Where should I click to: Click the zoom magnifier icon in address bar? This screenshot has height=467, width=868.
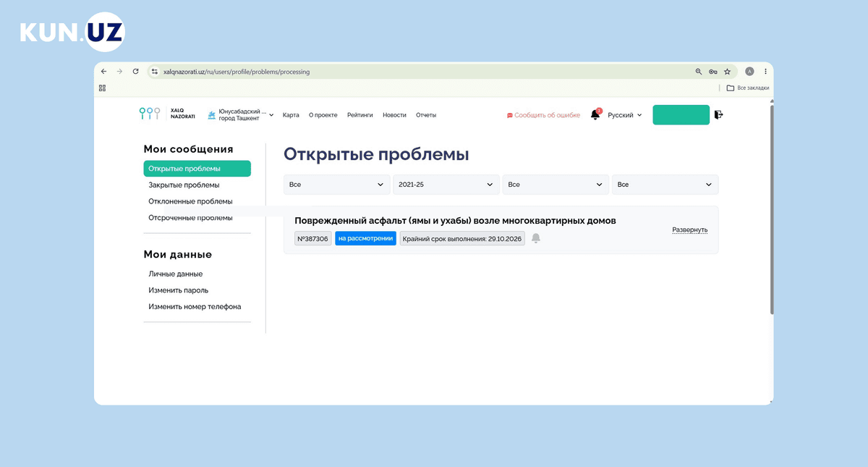[699, 72]
